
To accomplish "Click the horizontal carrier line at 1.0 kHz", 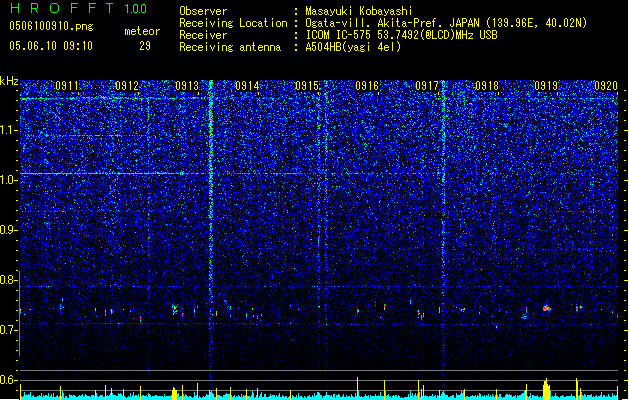I will point(160,174).
